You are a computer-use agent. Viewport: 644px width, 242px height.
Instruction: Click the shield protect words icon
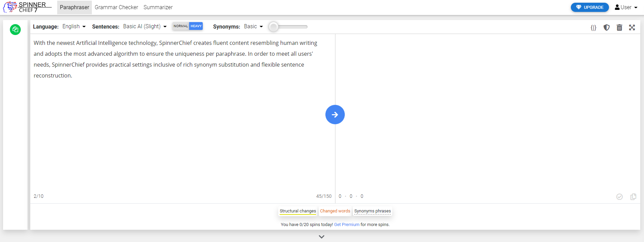(607, 28)
